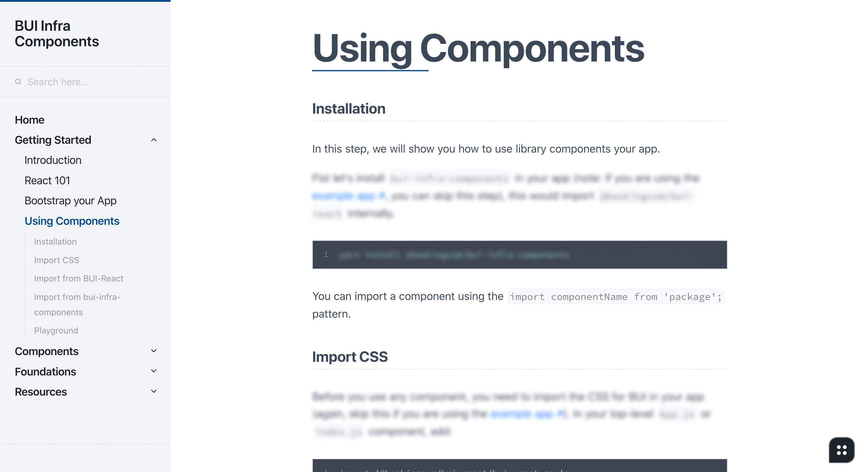Click the search magnifier icon
Screen dimensions: 868x472
(x=18, y=82)
